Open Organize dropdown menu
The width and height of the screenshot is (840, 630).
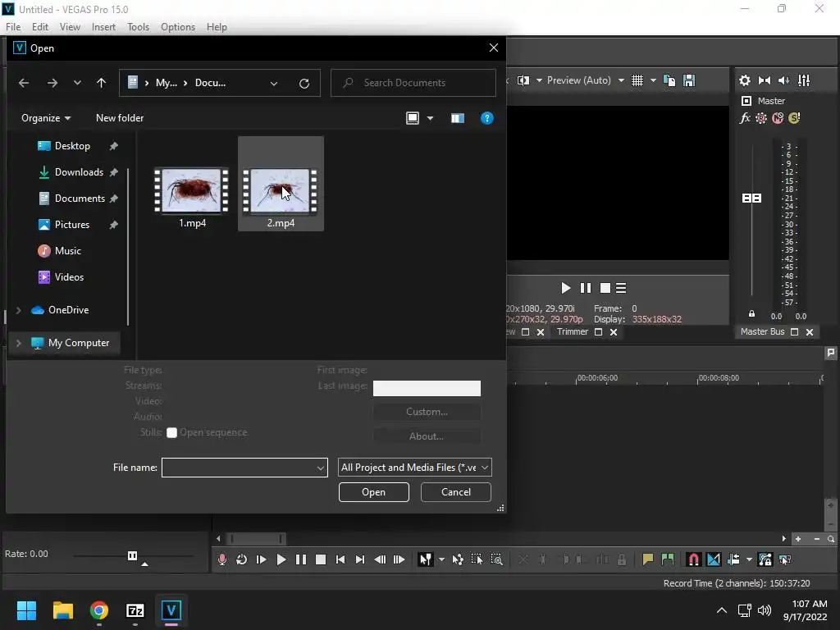[46, 118]
